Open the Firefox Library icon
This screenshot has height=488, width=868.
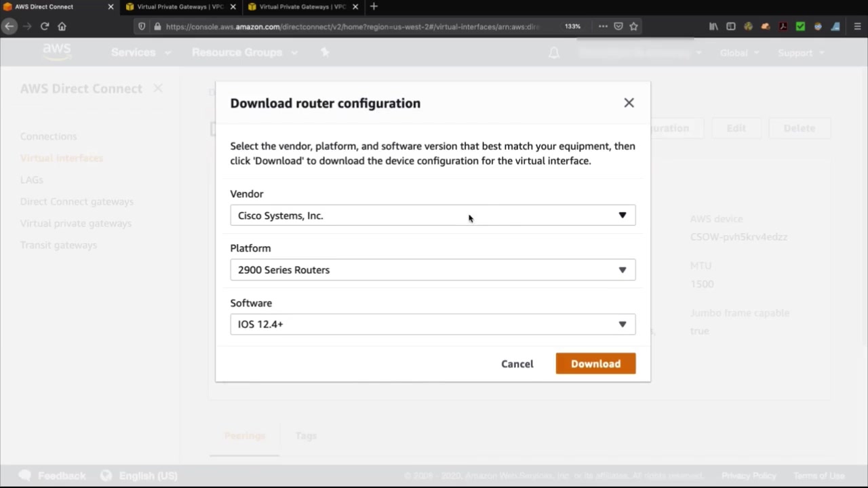click(713, 26)
